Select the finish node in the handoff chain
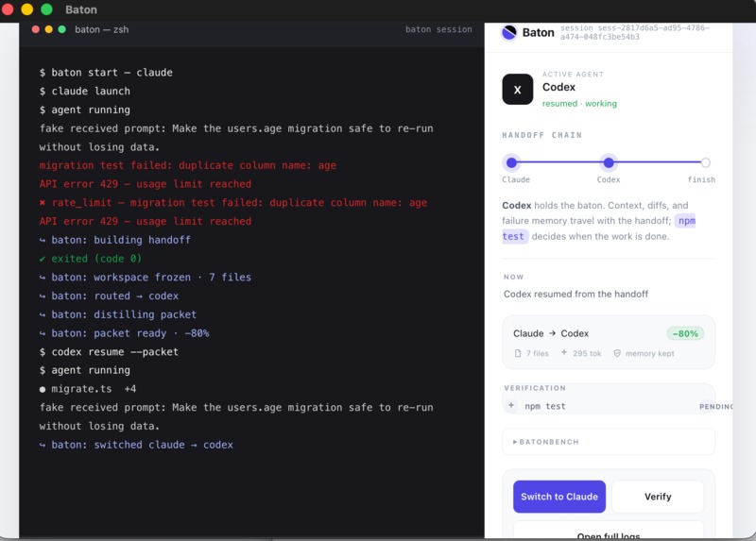The image size is (756, 541). tap(705, 162)
